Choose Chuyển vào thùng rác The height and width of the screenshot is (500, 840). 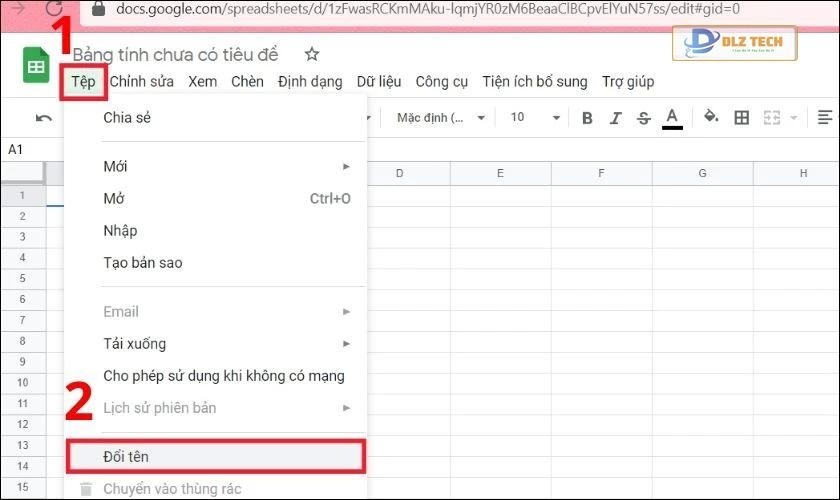coord(215,489)
